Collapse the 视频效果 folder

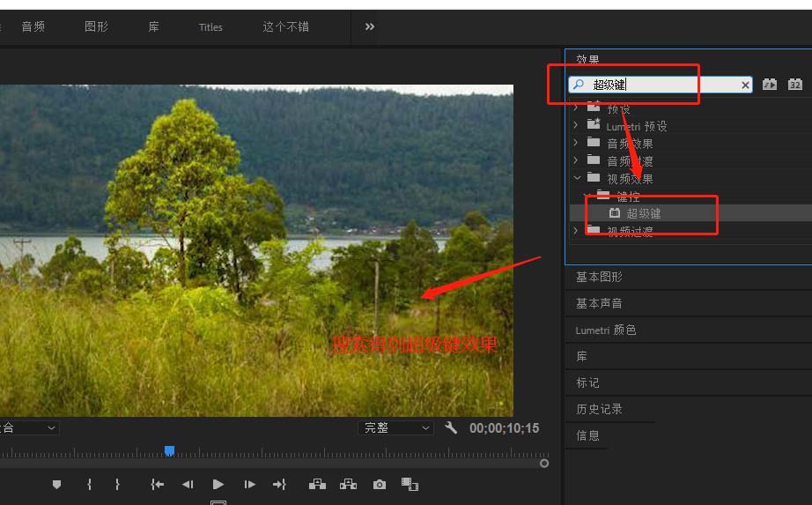[577, 179]
